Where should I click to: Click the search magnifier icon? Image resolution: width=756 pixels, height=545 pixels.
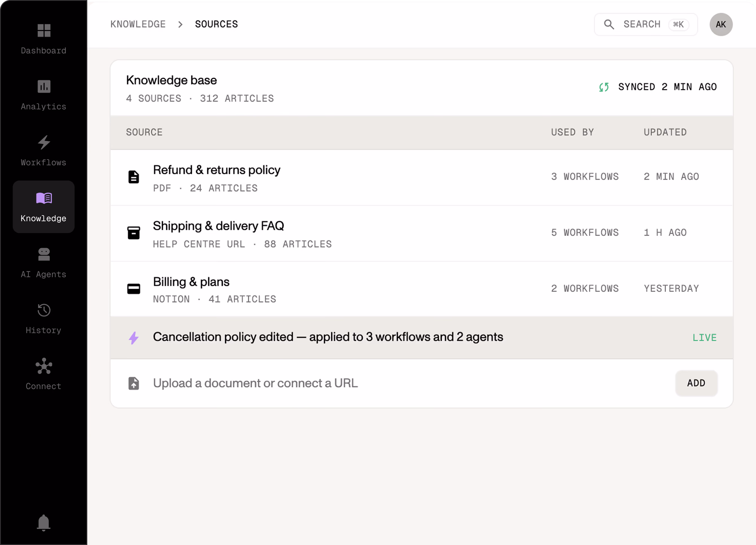609,24
